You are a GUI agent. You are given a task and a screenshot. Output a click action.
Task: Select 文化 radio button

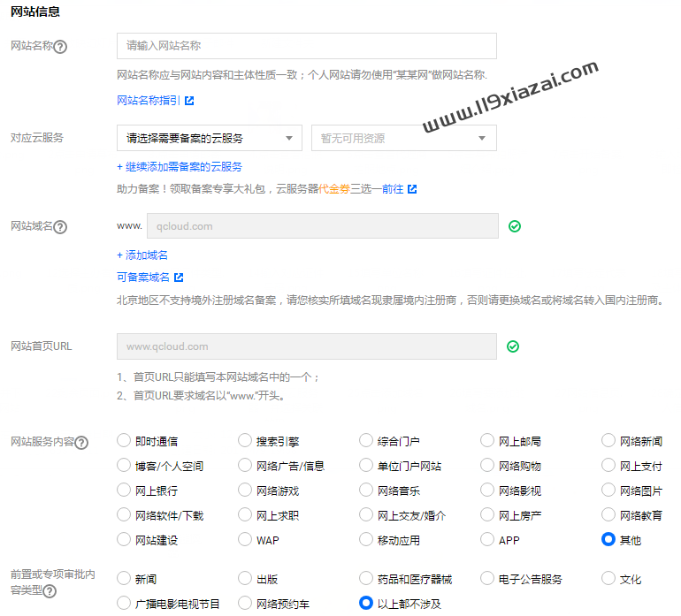[x=608, y=578]
